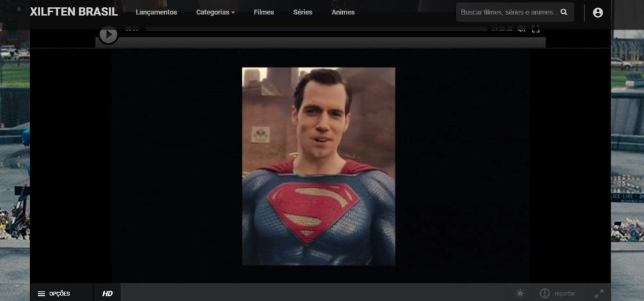Click the XILFTEN BRASIL site logo
644x301 pixels.
click(x=74, y=12)
